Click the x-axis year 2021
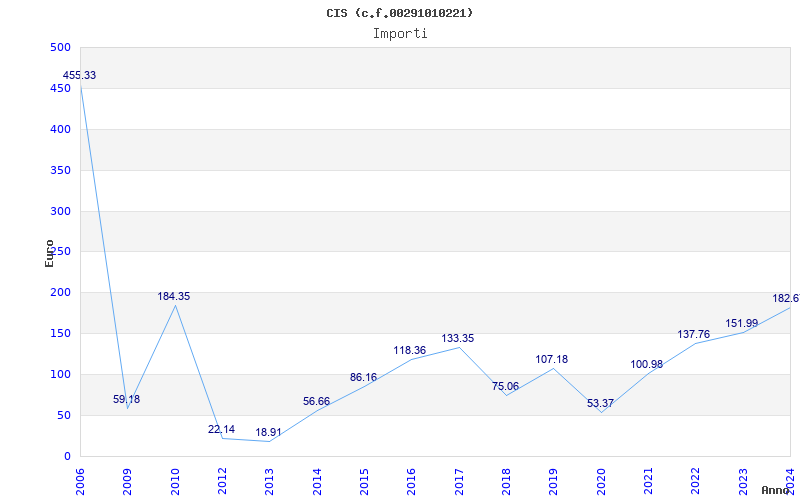The height and width of the screenshot is (500, 800). click(x=648, y=482)
